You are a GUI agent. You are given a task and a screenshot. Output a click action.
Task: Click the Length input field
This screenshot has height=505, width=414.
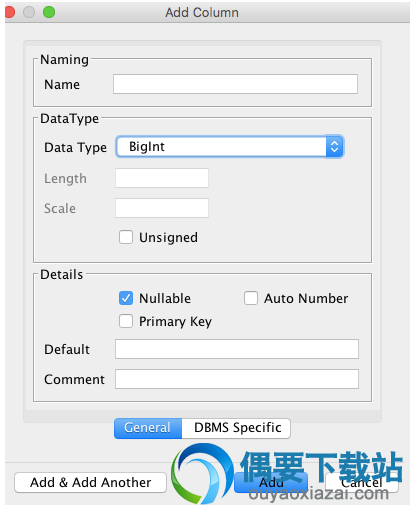click(162, 178)
